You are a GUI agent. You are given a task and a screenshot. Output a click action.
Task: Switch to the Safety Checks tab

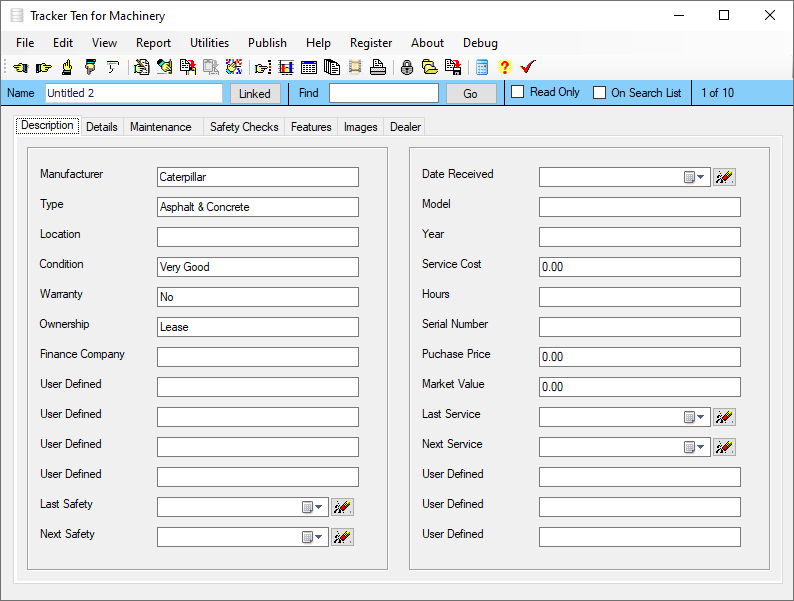pos(244,127)
